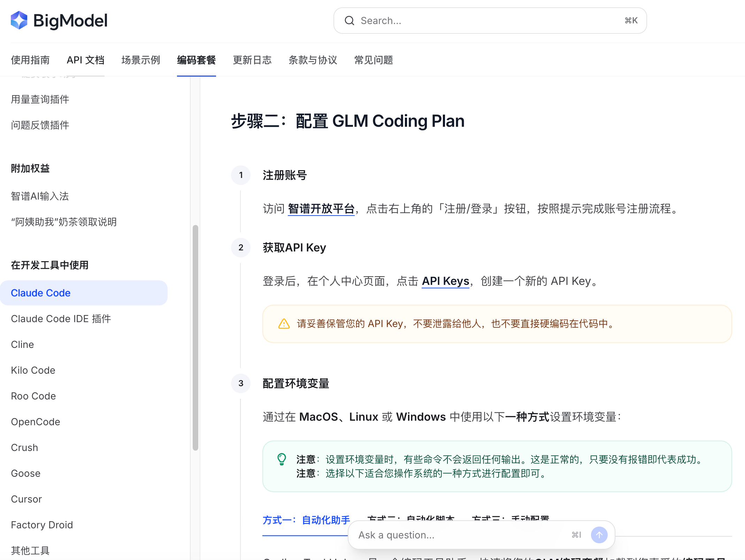
Task: Switch to API 文档 tab
Action: [x=85, y=60]
